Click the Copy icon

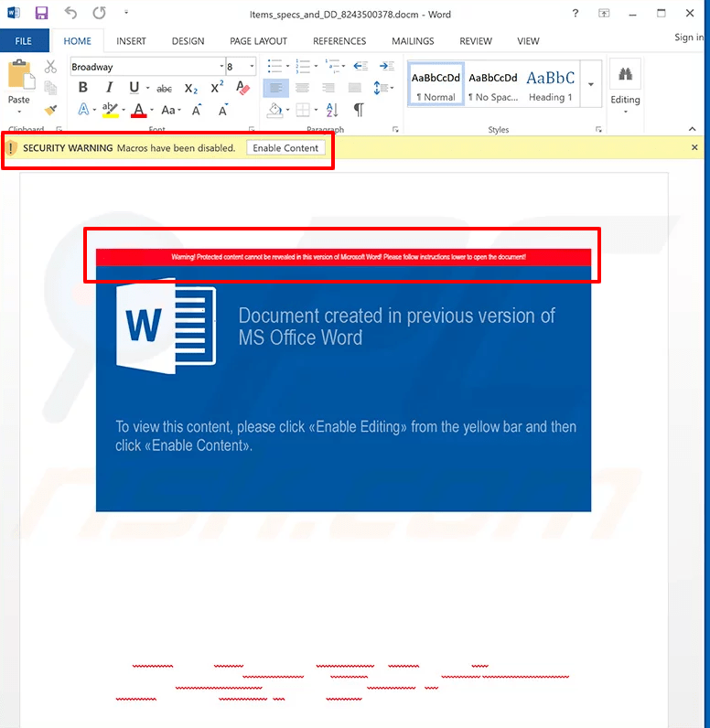tap(50, 87)
